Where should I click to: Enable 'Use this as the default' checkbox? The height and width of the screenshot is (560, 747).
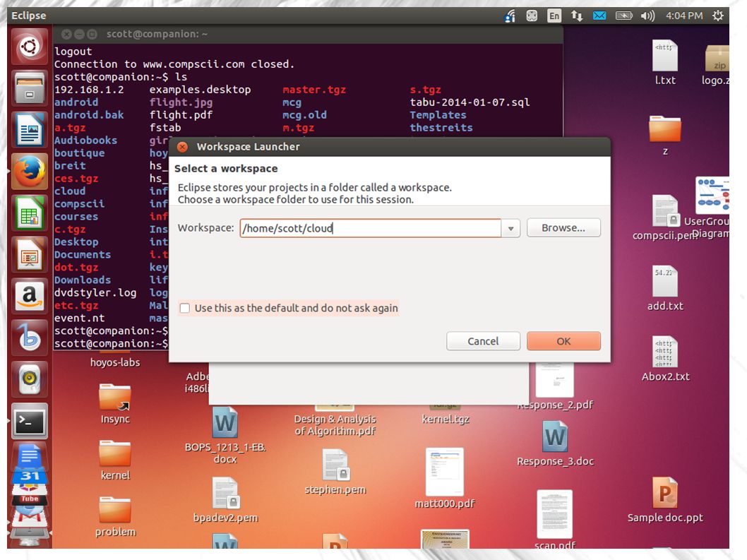[x=185, y=309]
